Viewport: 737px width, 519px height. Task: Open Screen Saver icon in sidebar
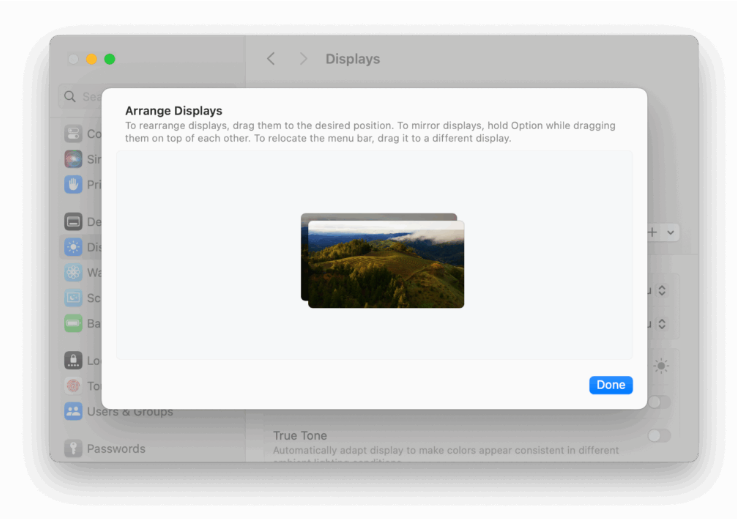point(73,298)
